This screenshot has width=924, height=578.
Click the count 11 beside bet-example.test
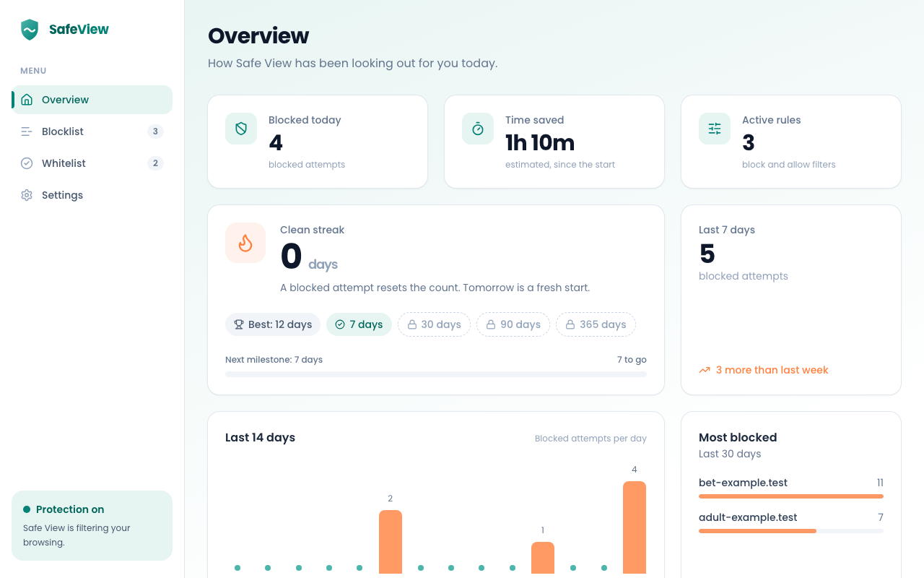point(880,483)
